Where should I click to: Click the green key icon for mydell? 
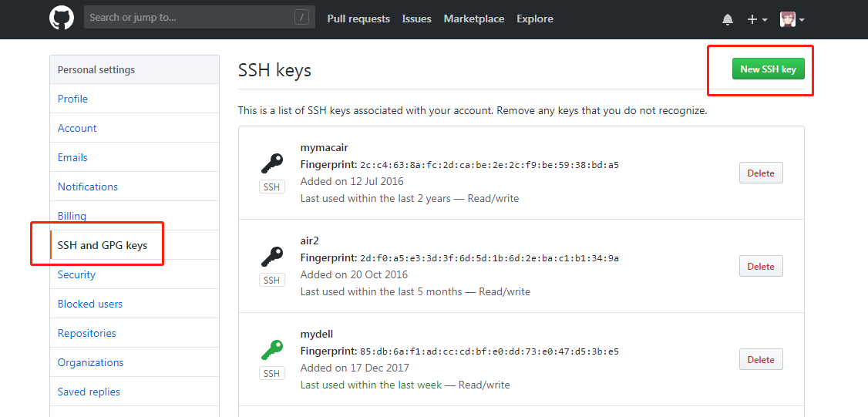coord(271,350)
